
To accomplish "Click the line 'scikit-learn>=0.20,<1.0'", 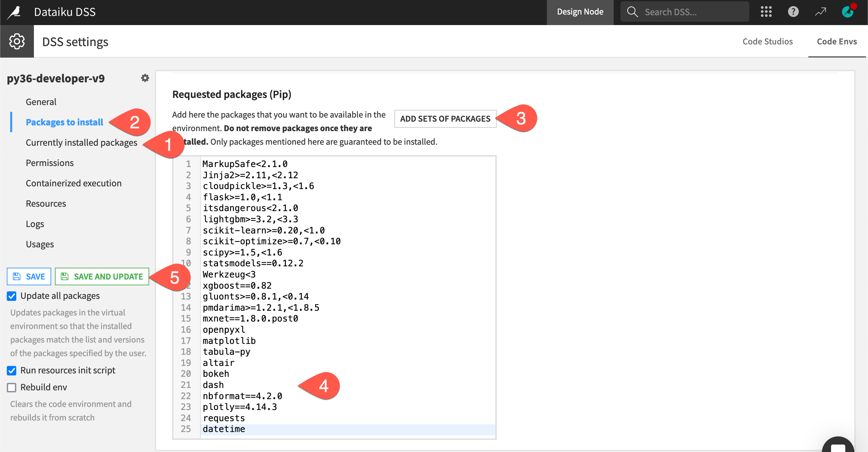I will pyautogui.click(x=263, y=230).
